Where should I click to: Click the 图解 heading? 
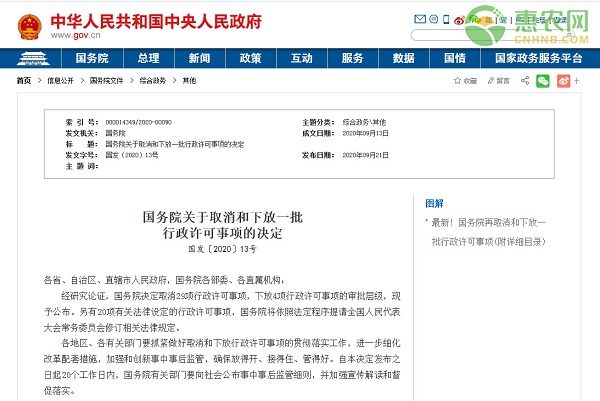coord(434,204)
